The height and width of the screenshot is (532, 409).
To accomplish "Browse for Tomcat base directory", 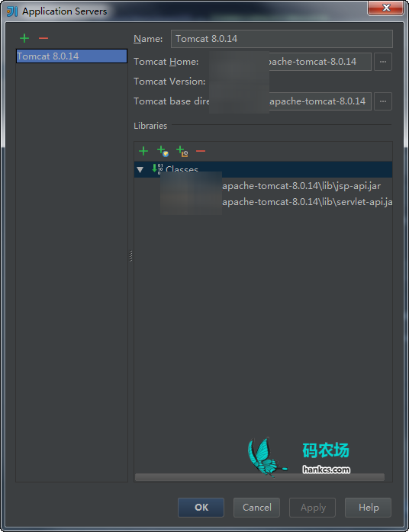I will coord(383,101).
